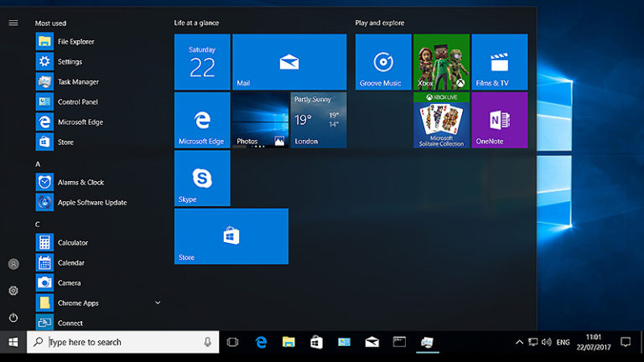Open Settings gear in Start sidebar
The width and height of the screenshot is (644, 362).
[13, 291]
